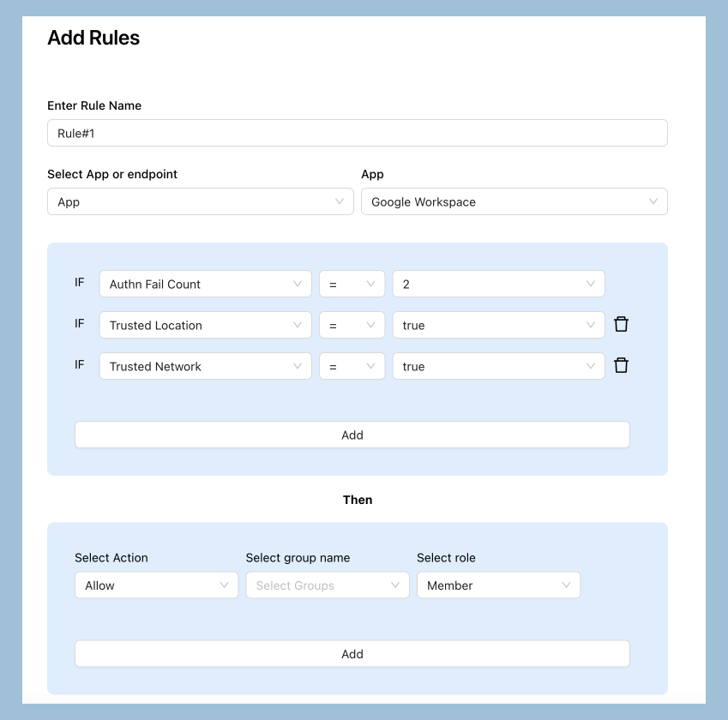Viewport: 728px width, 720px height.
Task: Open the Select Groups dropdown
Action: (327, 585)
